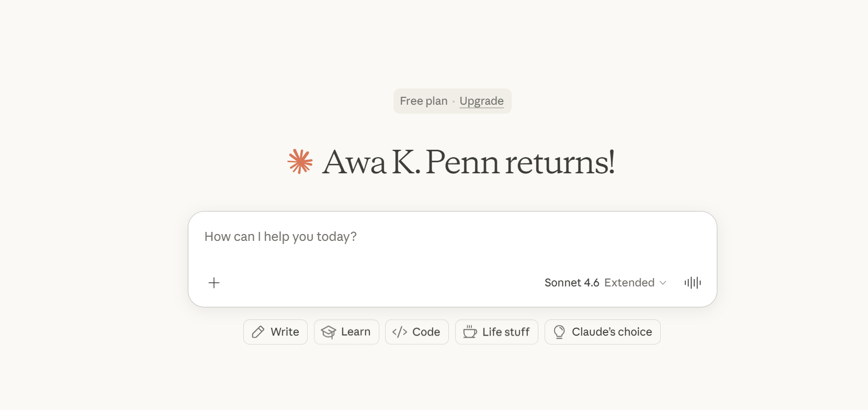Expand the chevron next to Extended

coord(663,283)
